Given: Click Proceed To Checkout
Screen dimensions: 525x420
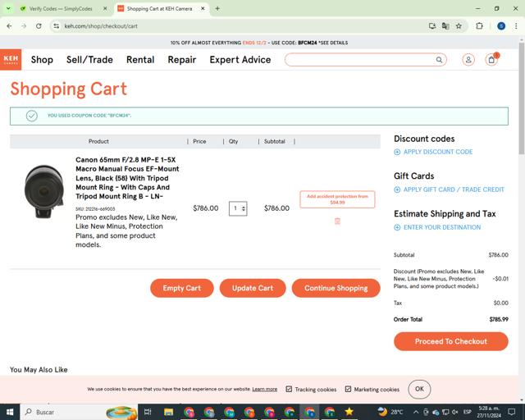Looking at the screenshot, I should tap(450, 341).
